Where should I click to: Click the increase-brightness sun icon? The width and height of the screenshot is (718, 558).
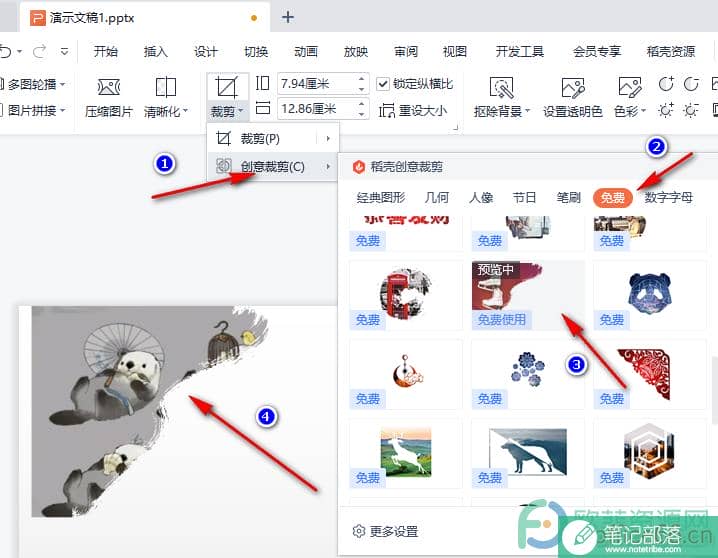click(666, 110)
